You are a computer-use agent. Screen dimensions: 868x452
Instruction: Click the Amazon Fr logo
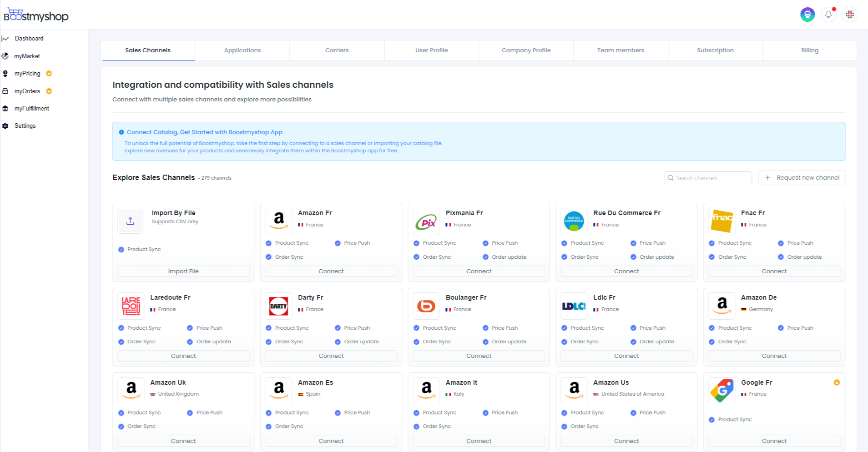[x=278, y=221]
